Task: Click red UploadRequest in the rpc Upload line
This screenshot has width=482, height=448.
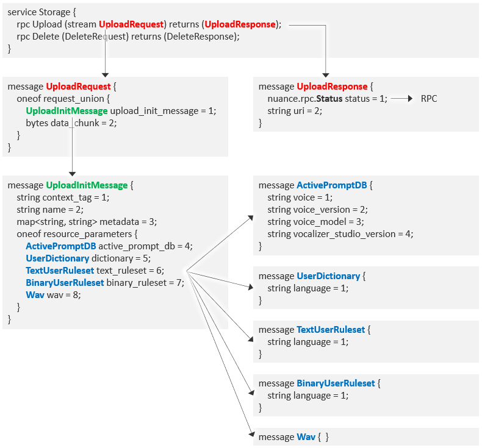Action: tap(132, 24)
